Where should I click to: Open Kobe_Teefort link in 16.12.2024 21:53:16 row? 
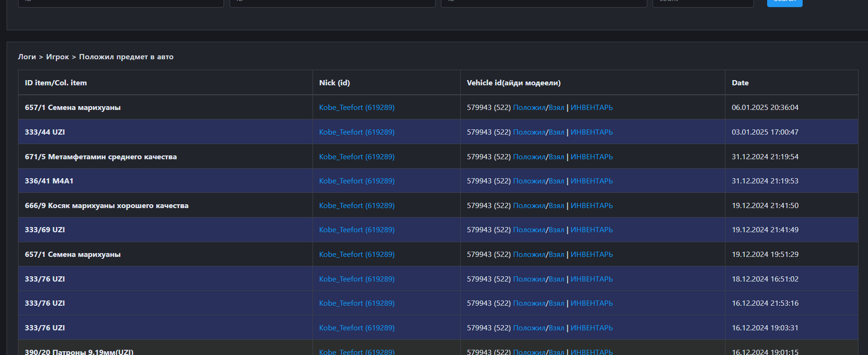tap(357, 303)
